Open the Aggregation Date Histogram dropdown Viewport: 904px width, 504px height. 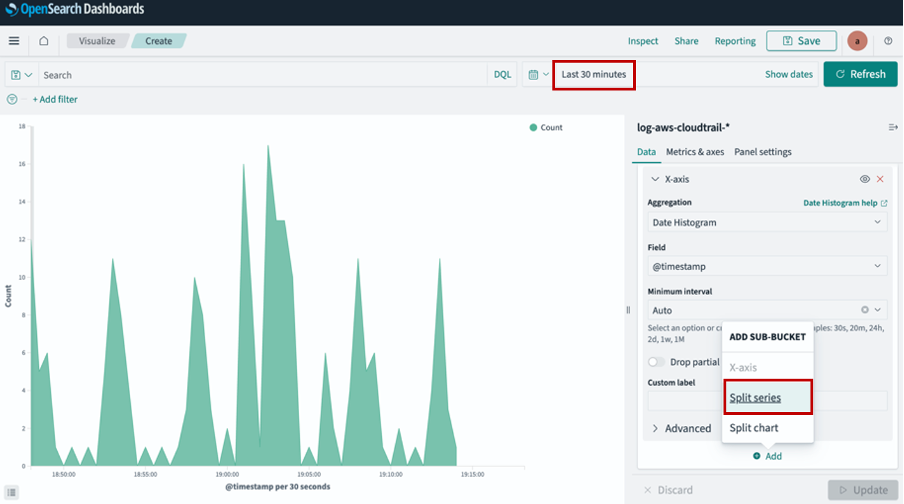click(766, 222)
